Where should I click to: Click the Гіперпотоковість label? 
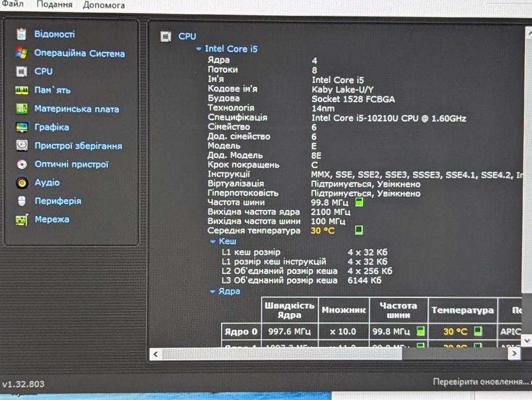click(x=243, y=193)
